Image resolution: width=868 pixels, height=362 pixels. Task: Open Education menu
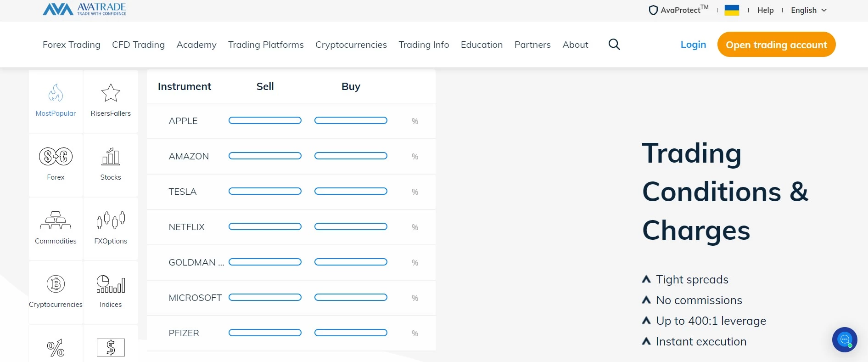pyautogui.click(x=482, y=45)
